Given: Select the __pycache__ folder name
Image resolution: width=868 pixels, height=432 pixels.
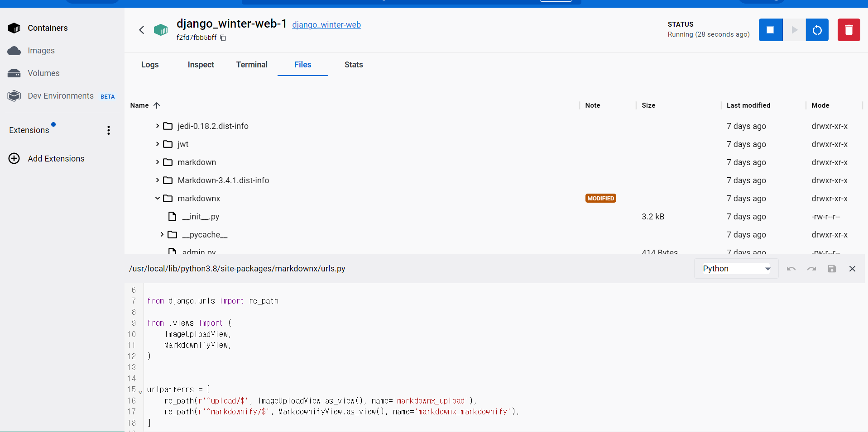Looking at the screenshot, I should point(205,235).
